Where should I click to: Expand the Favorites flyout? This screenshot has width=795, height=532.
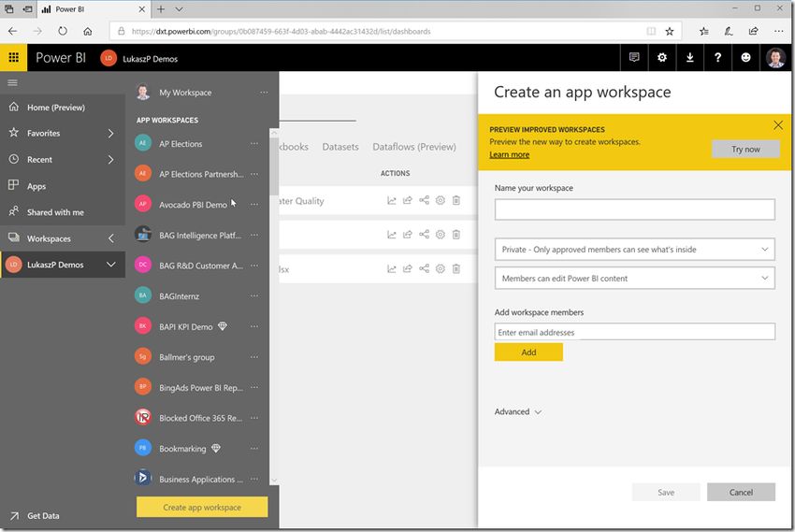(111, 134)
